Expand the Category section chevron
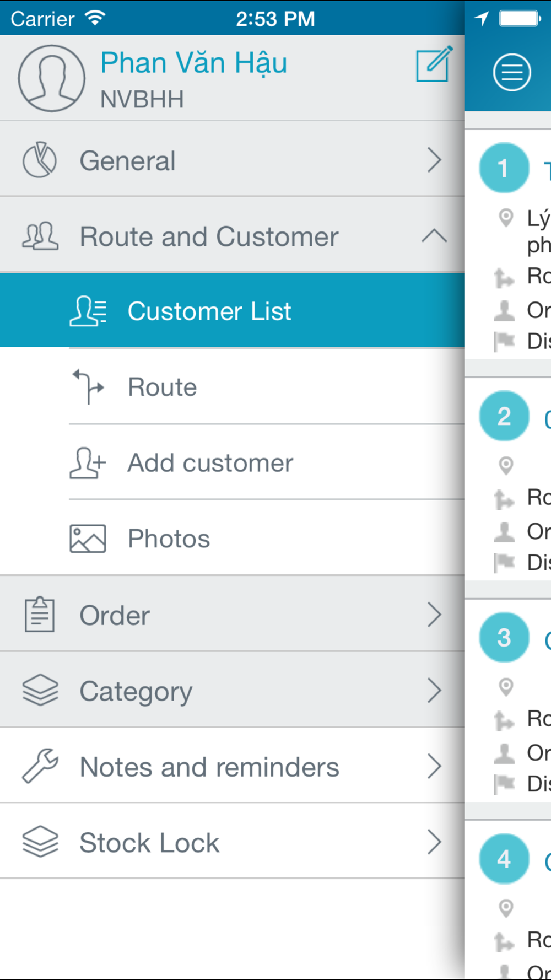Image resolution: width=551 pixels, height=980 pixels. 435,690
